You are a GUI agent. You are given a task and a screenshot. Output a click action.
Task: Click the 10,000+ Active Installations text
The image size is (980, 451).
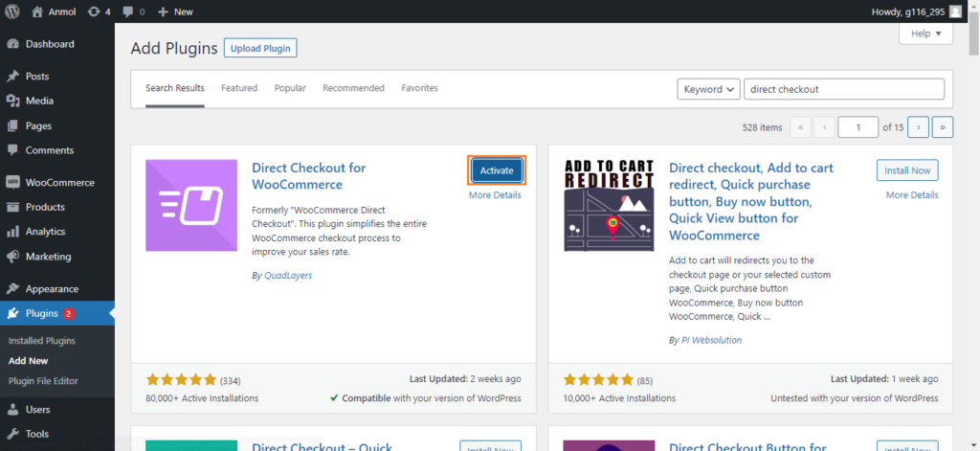click(x=619, y=397)
